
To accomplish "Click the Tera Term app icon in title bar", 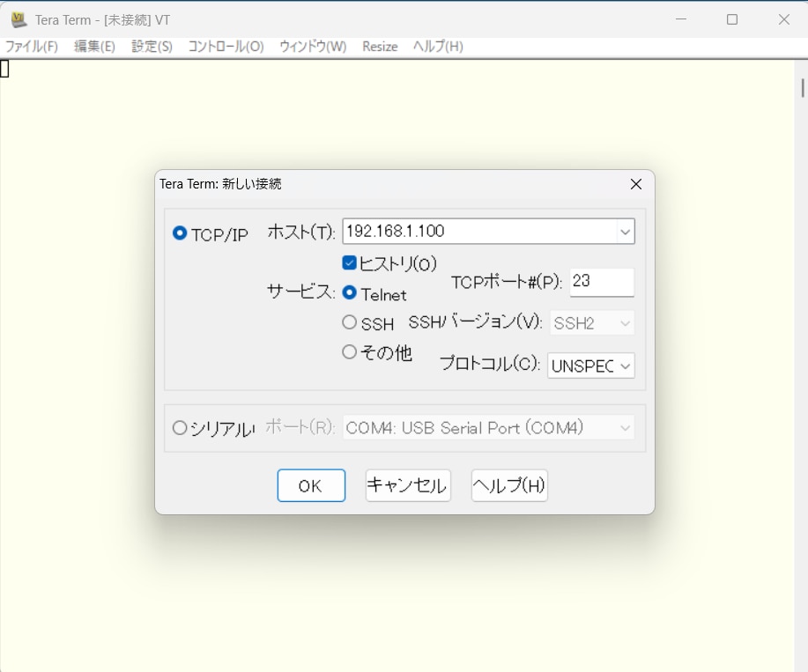I will pyautogui.click(x=19, y=19).
